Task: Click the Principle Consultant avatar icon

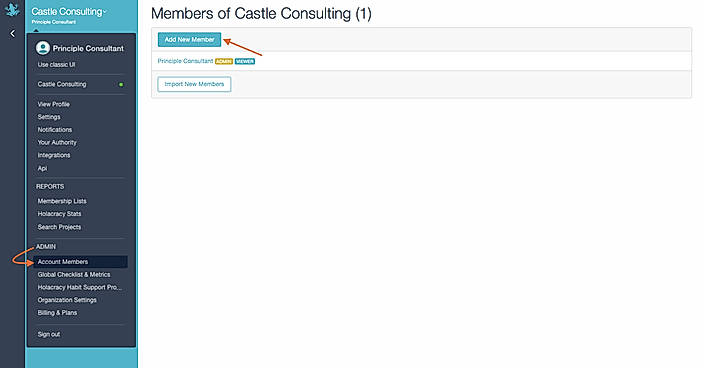Action: 43,48
